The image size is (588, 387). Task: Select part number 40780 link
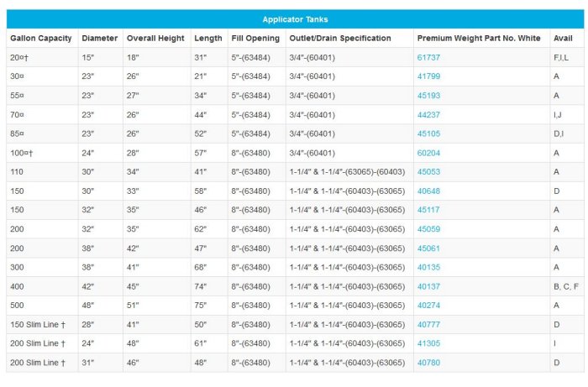pos(428,363)
